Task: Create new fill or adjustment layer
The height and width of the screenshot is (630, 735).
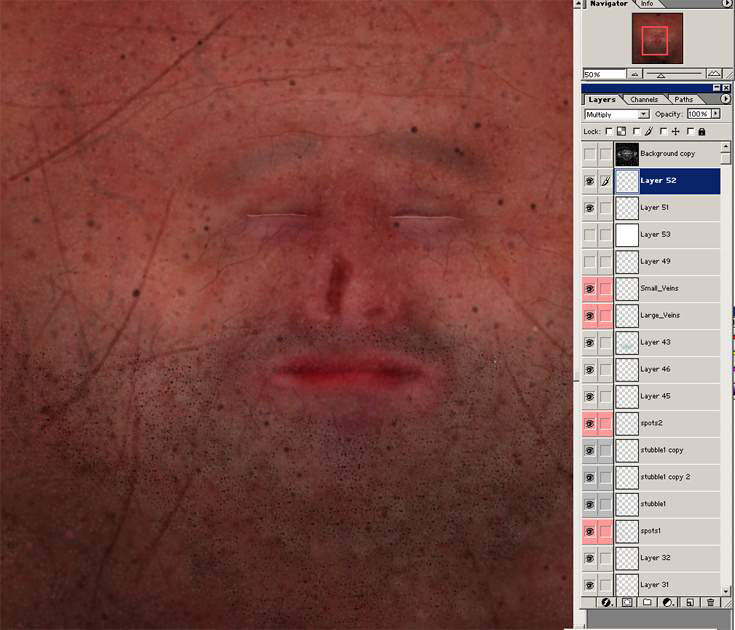Action: click(667, 603)
